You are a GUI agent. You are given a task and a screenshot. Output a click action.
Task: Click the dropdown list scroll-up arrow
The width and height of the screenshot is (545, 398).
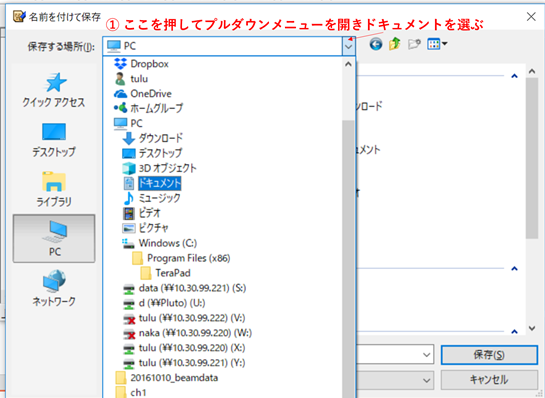tap(349, 64)
